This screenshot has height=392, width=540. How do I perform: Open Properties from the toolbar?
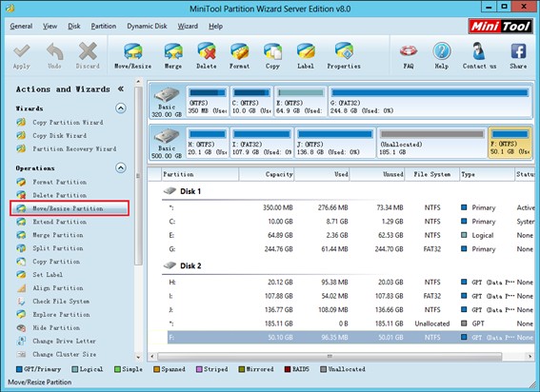coord(344,57)
